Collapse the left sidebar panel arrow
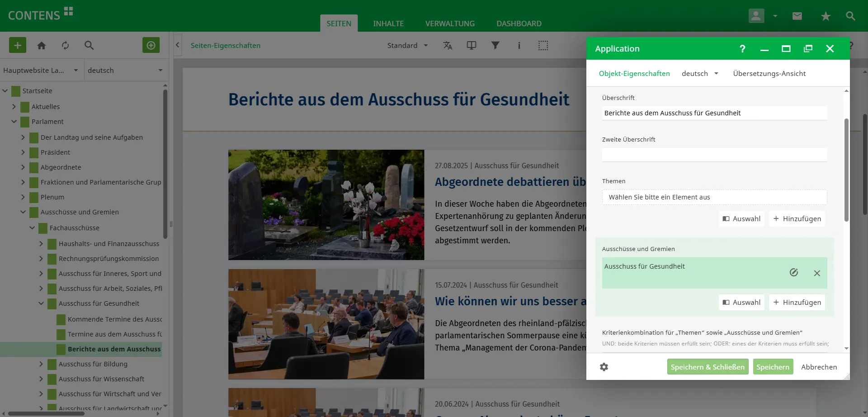868x417 pixels. [178, 45]
